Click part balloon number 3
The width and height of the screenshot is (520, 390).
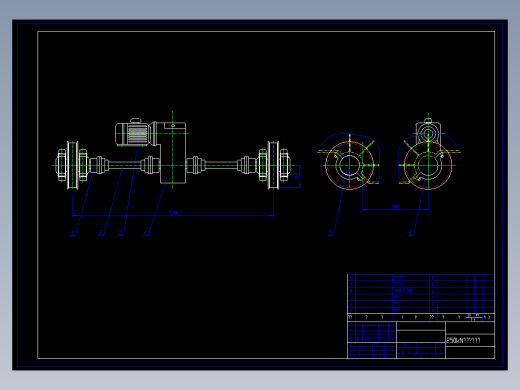click(x=121, y=232)
